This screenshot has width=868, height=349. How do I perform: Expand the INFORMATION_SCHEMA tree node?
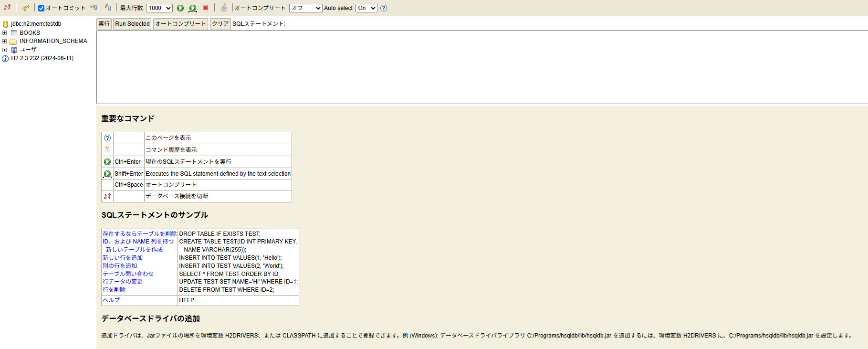pos(5,42)
